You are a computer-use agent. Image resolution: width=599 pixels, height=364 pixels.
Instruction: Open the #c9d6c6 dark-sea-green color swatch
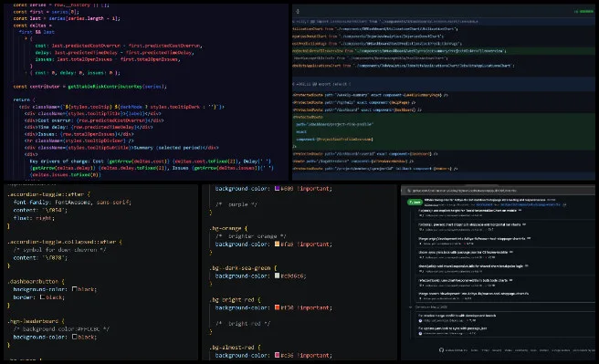278,276
